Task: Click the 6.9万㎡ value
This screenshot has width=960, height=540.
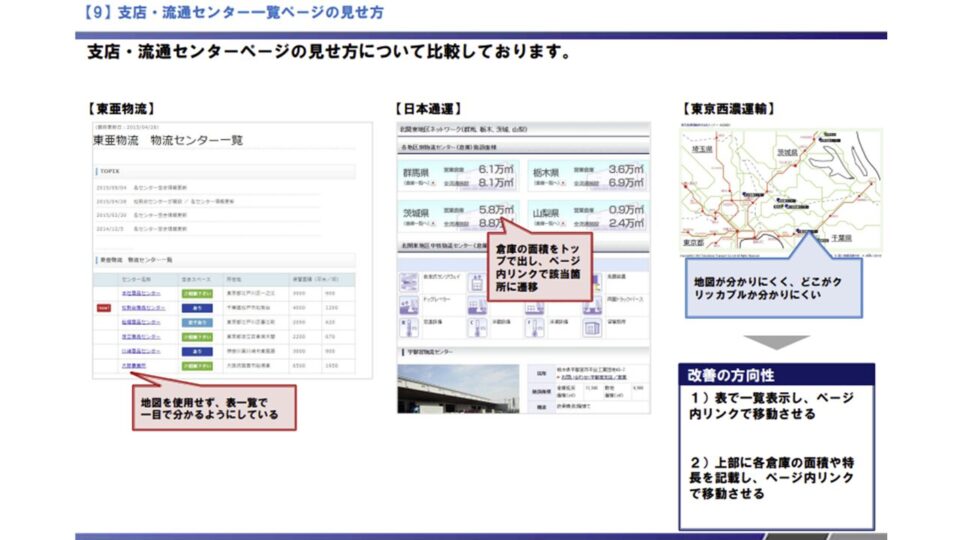Action: tap(626, 182)
